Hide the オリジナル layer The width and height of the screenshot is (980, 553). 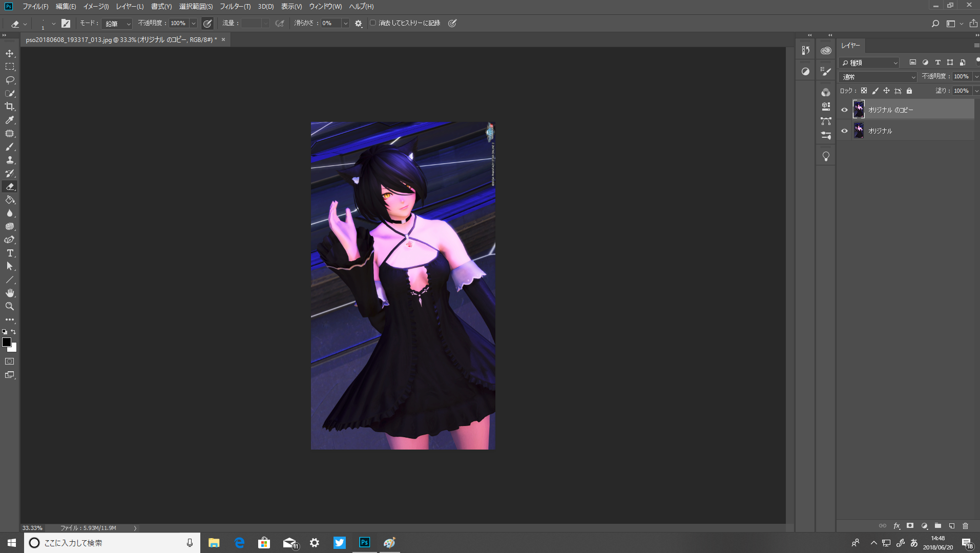(844, 131)
